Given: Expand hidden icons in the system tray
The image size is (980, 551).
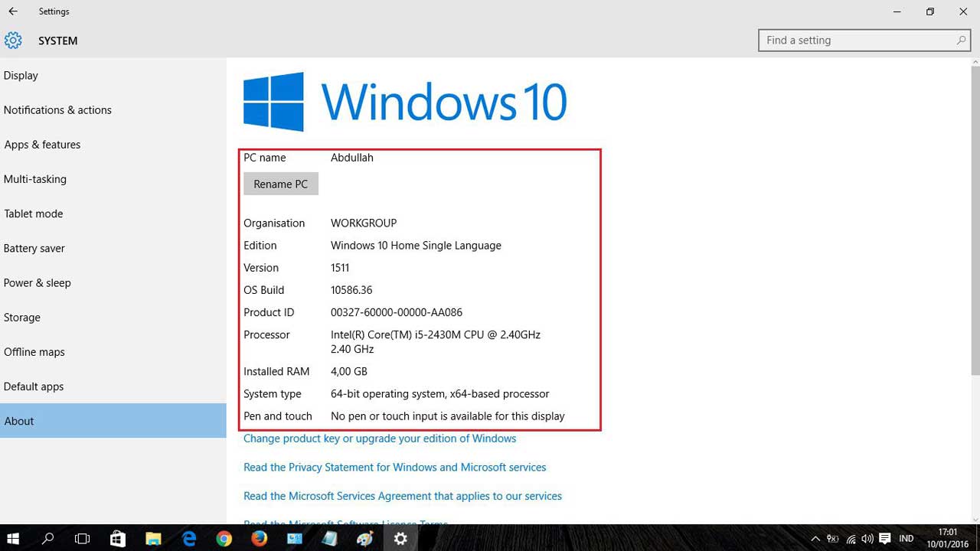Looking at the screenshot, I should pos(815,538).
